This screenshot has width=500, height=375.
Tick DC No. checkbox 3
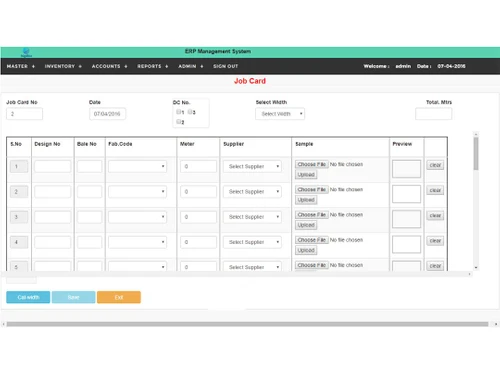190,112
